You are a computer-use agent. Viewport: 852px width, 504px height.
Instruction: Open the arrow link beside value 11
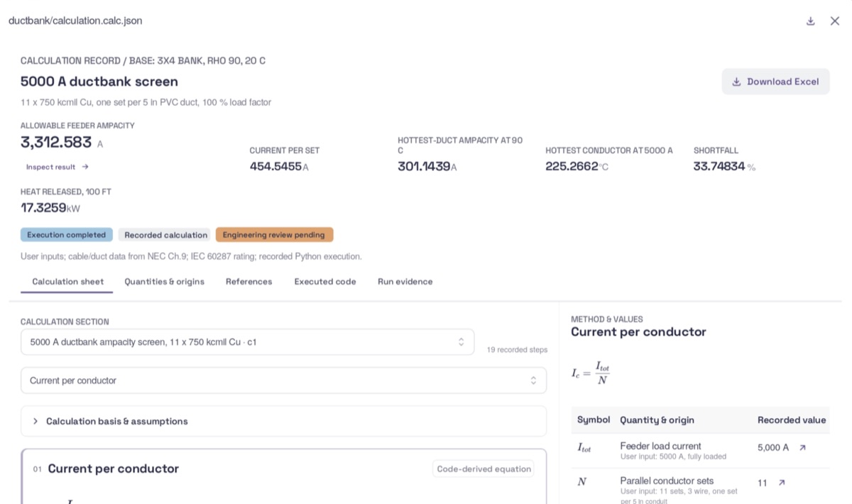point(782,483)
